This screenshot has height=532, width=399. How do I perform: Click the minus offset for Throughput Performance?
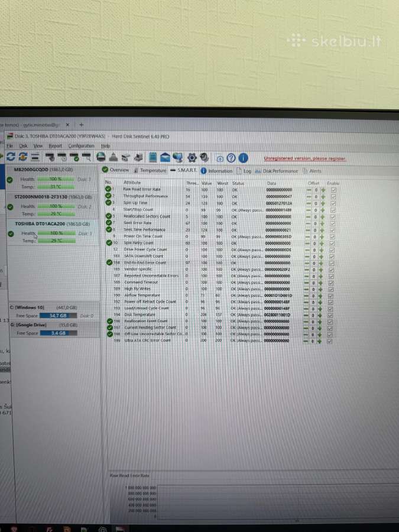pos(309,196)
